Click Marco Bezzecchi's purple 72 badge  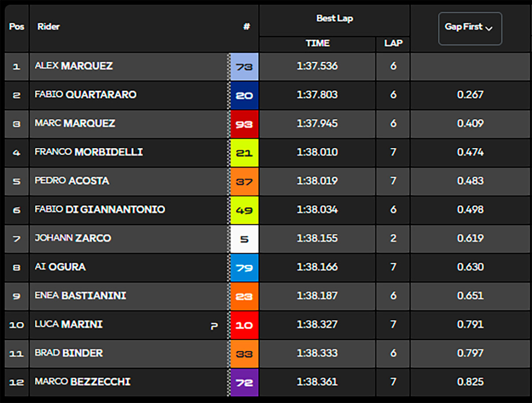pyautogui.click(x=244, y=382)
